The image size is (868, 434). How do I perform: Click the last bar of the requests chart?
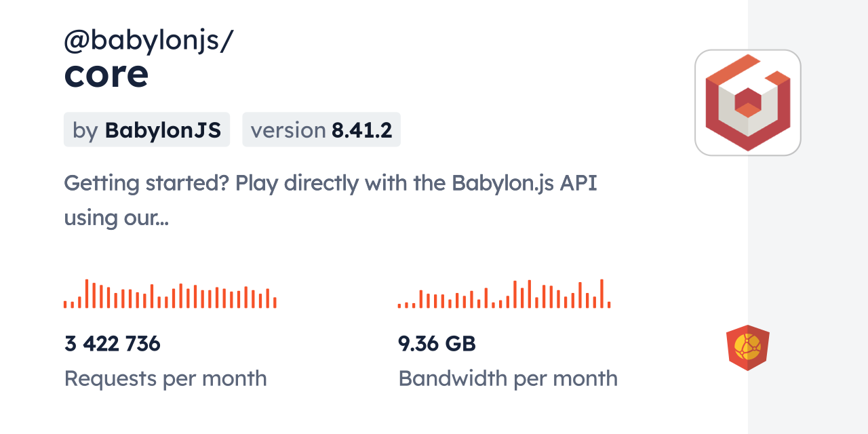click(275, 302)
